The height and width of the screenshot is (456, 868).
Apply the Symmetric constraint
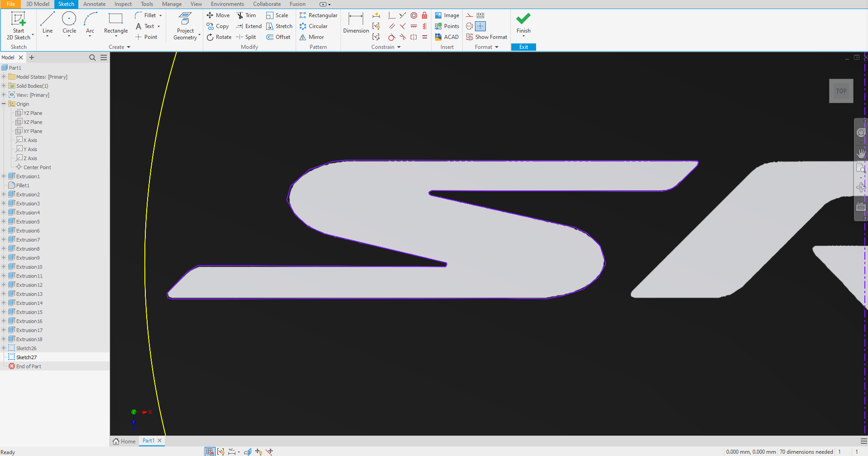pyautogui.click(x=414, y=37)
